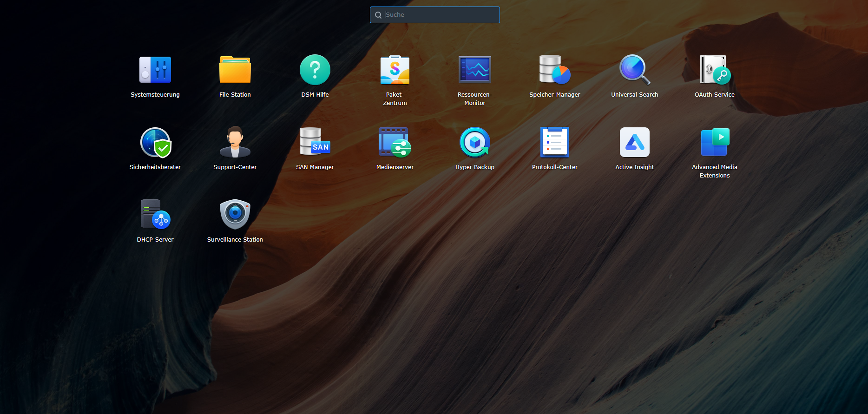868x414 pixels.
Task: Start Universal Search app
Action: (635, 70)
